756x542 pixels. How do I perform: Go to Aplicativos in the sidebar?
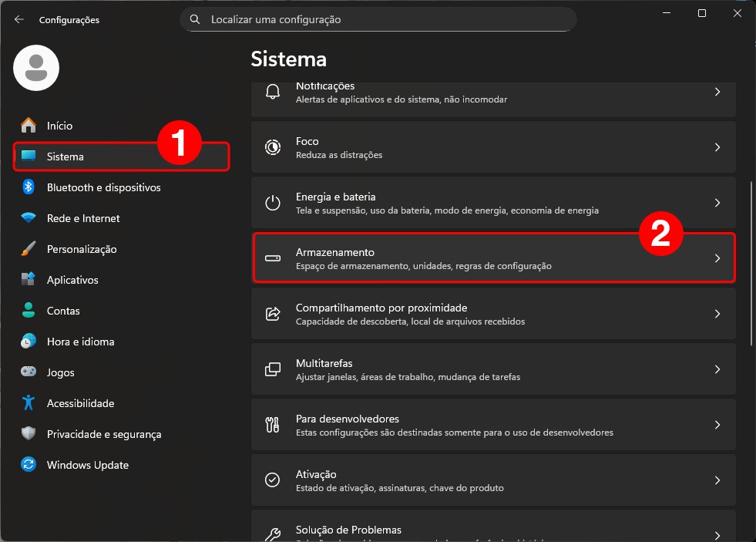pos(72,280)
